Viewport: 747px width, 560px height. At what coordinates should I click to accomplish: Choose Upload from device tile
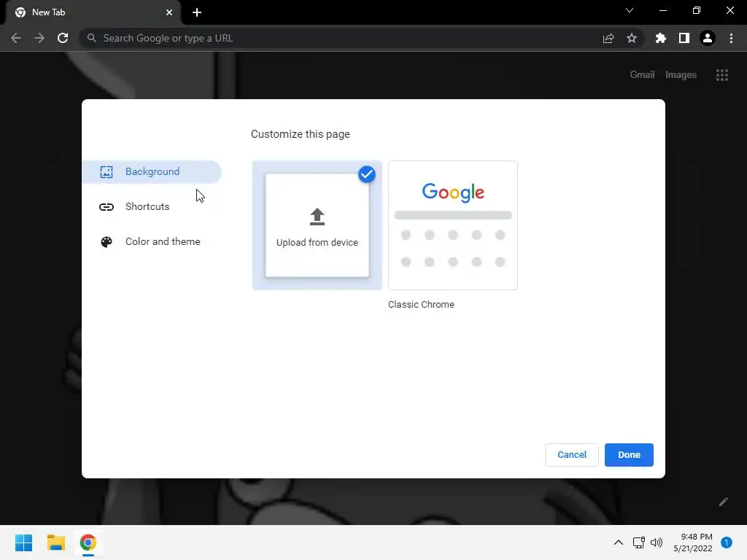[x=317, y=225]
